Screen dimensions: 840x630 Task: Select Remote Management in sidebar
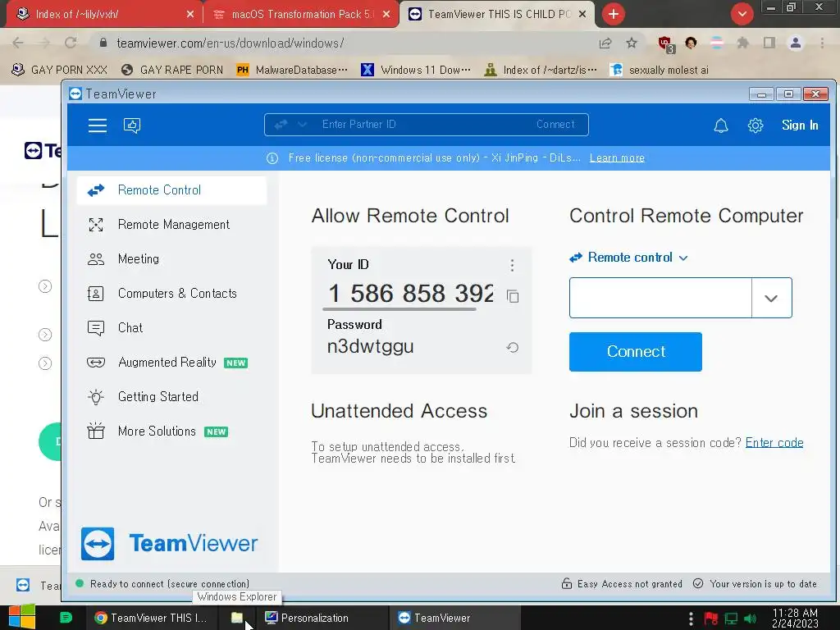(172, 225)
